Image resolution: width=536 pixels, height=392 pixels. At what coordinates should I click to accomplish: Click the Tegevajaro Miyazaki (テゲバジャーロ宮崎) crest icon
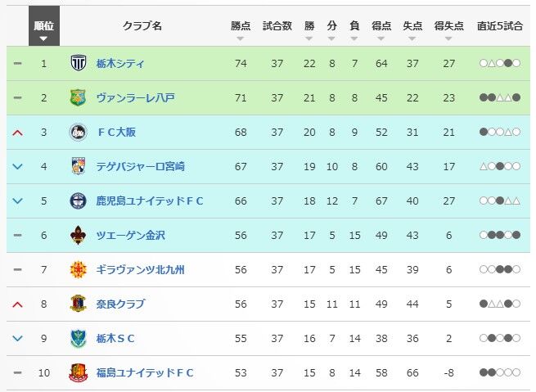[x=78, y=166]
